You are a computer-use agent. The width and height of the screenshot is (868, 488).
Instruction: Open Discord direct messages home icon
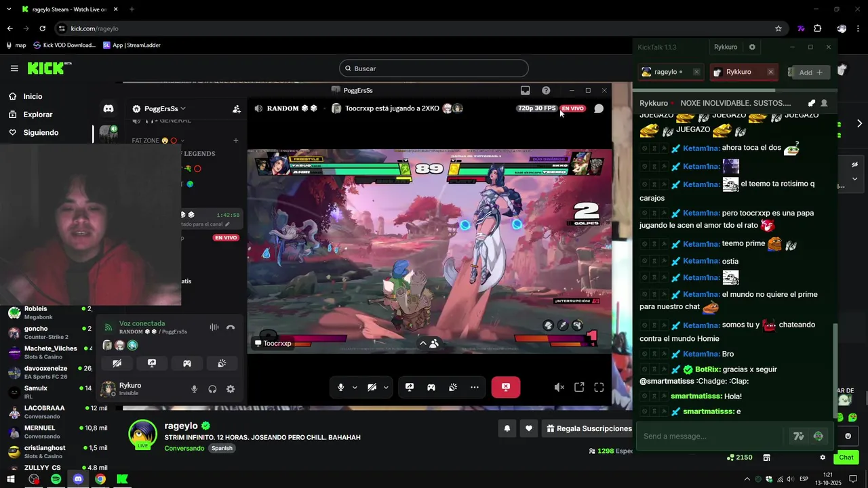pos(108,108)
